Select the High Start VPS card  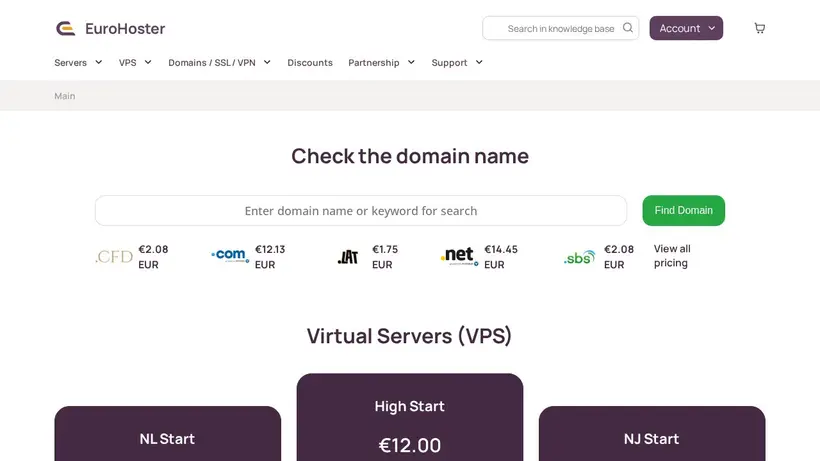pyautogui.click(x=410, y=417)
